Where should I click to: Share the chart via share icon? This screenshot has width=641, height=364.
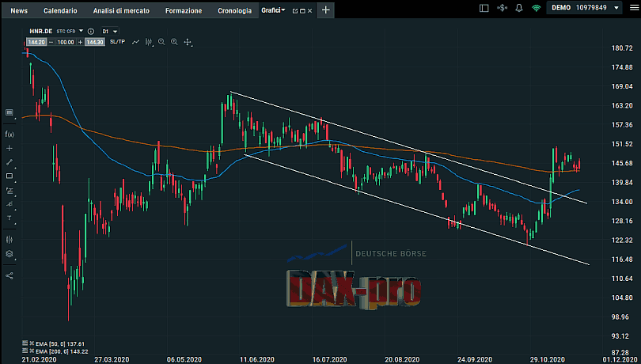(9, 275)
